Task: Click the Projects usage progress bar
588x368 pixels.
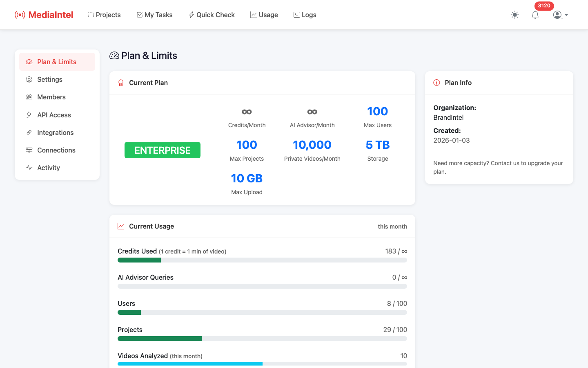Action: point(262,339)
